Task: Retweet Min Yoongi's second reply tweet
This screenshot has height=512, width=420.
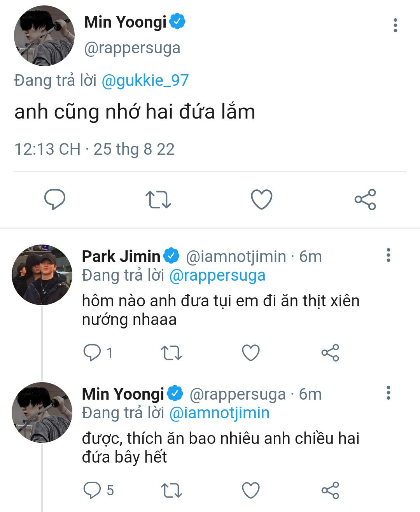Action: 171,490
